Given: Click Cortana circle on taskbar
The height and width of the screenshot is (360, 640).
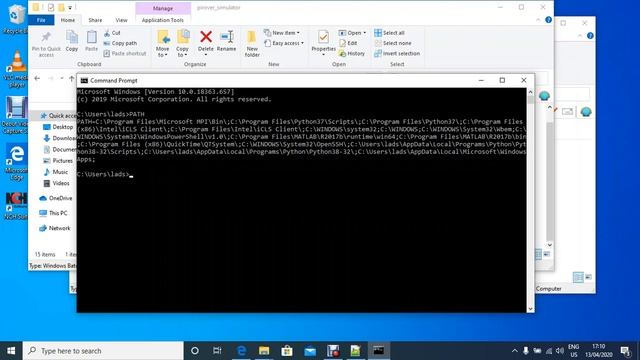Looking at the screenshot, I should [195, 351].
